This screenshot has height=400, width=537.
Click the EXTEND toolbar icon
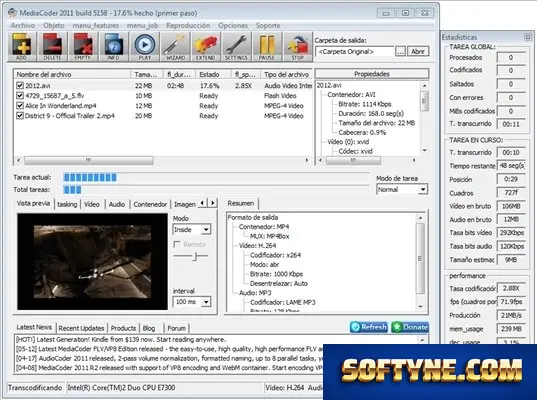[205, 47]
